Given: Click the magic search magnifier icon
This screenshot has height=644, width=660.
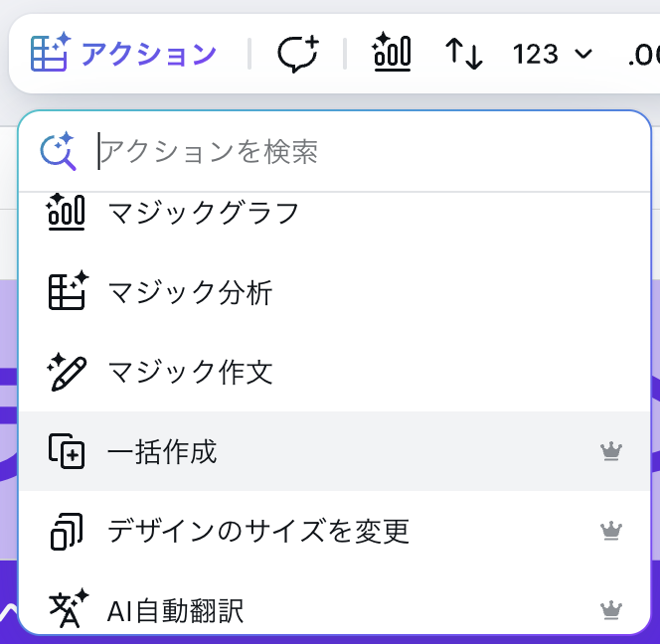Looking at the screenshot, I should 58,151.
